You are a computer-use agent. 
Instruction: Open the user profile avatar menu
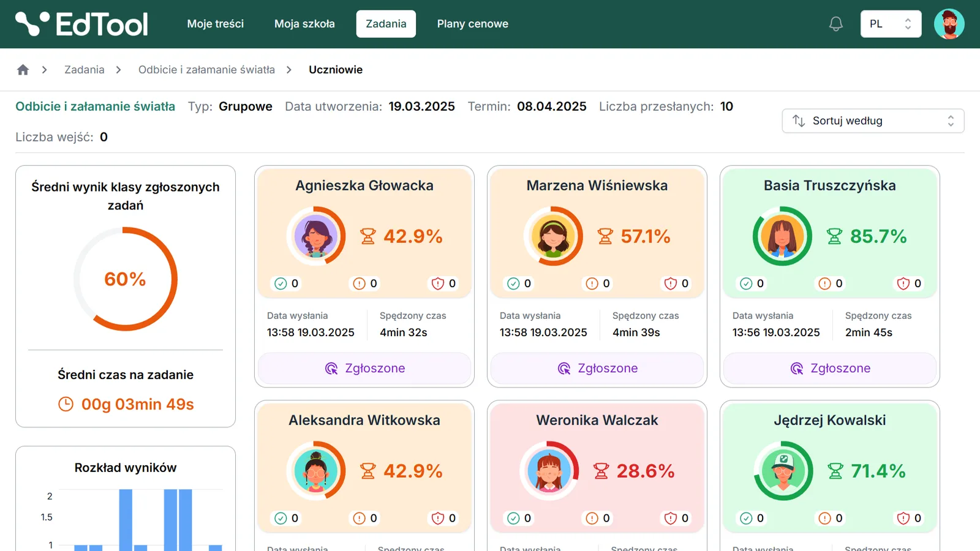(x=949, y=24)
